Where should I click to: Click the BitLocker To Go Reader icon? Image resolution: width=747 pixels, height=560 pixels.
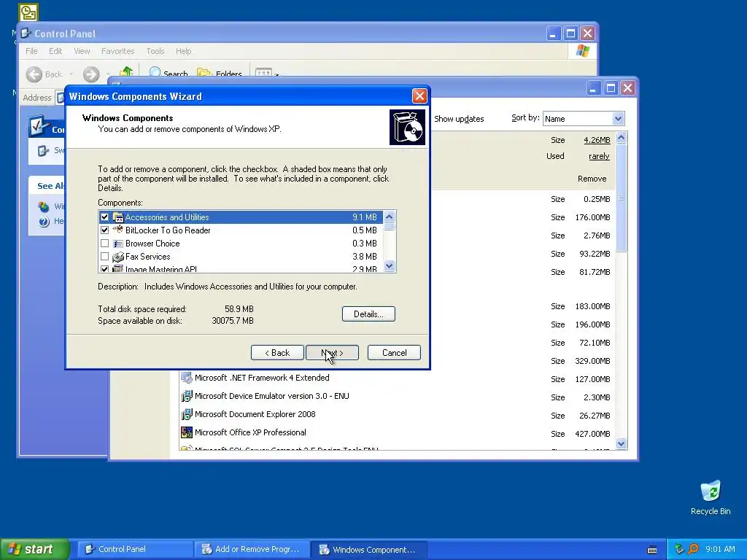pyautogui.click(x=117, y=230)
